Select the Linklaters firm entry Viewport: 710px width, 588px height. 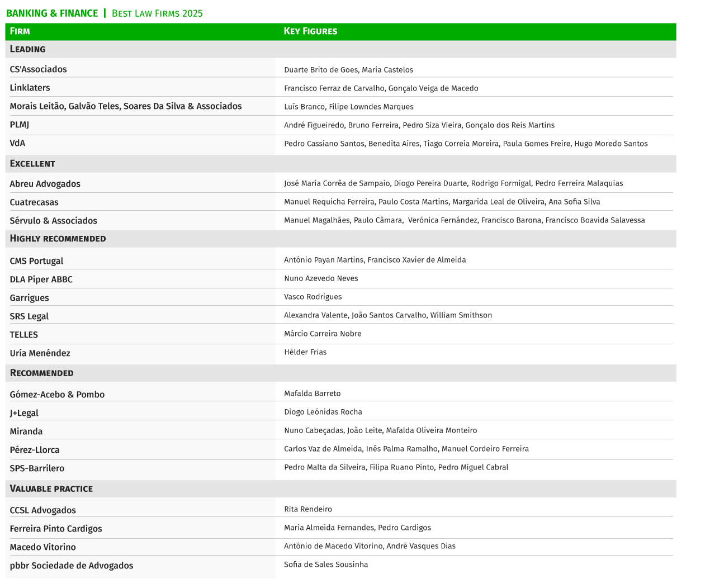click(30, 88)
